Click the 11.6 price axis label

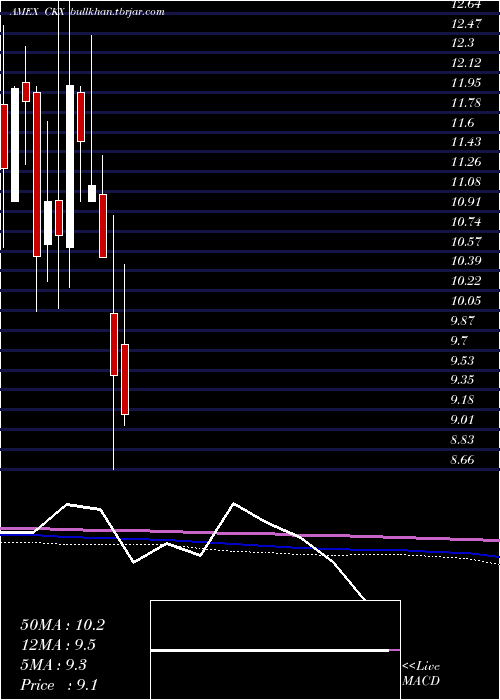tap(462, 123)
